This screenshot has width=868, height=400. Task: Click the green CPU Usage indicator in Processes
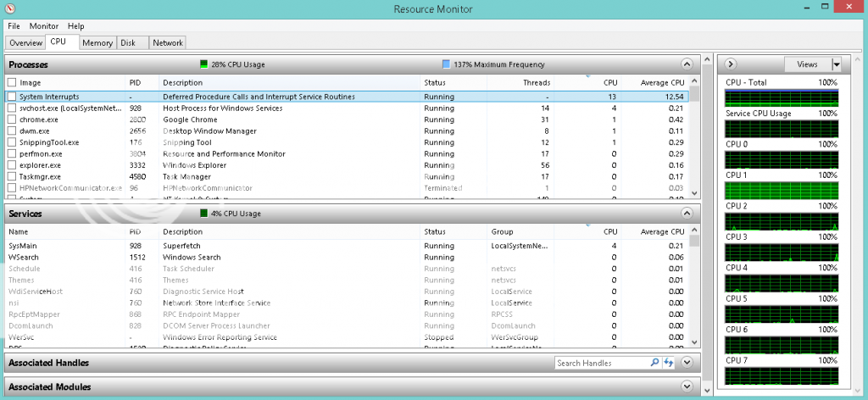[203, 64]
